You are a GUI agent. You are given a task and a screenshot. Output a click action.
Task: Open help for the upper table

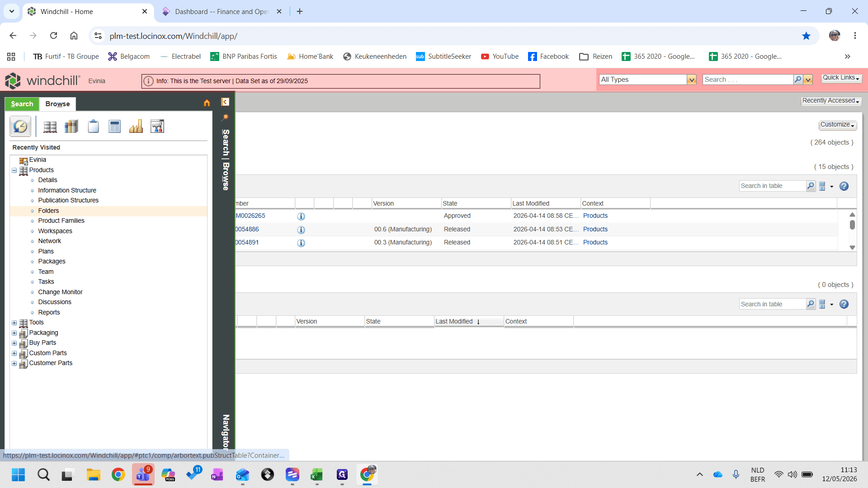tap(844, 186)
